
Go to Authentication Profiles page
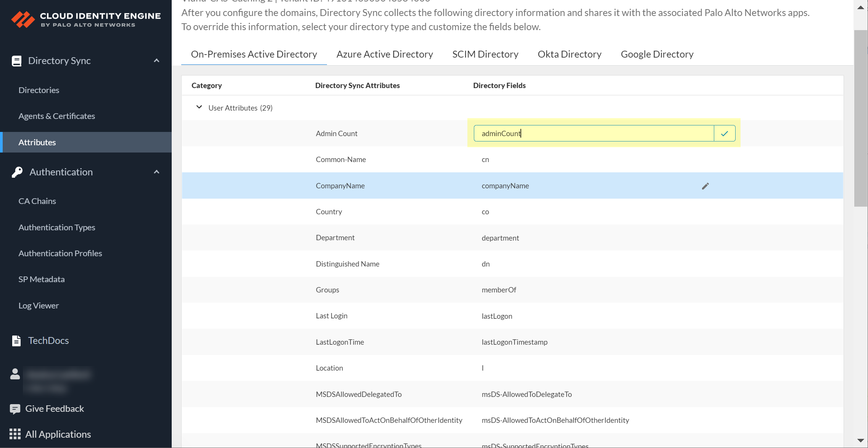pos(60,253)
